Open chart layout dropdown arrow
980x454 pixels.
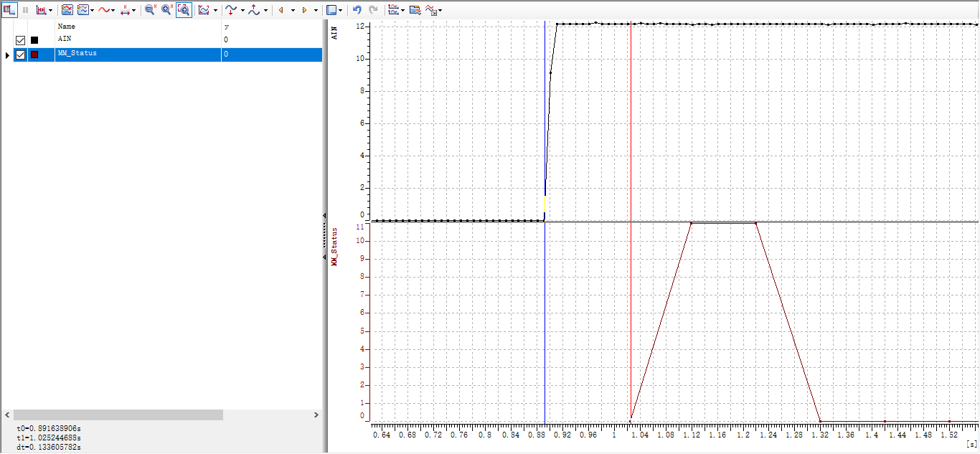coord(92,11)
